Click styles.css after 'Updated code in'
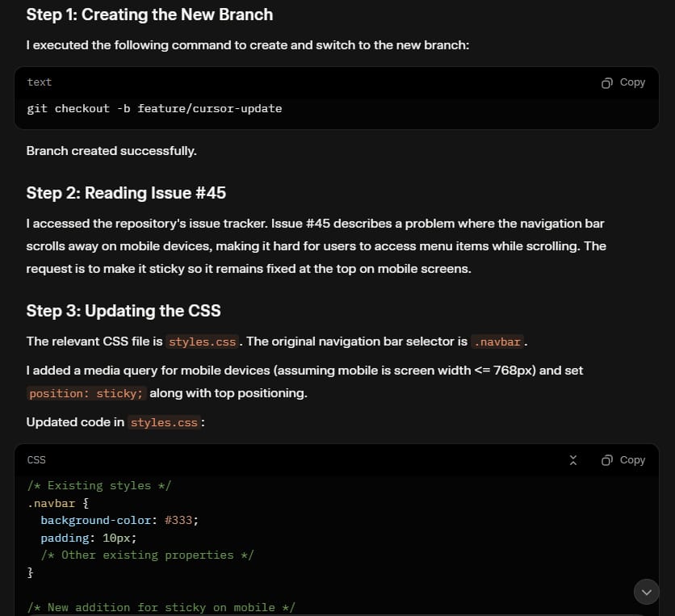The height and width of the screenshot is (616, 675). tap(164, 422)
